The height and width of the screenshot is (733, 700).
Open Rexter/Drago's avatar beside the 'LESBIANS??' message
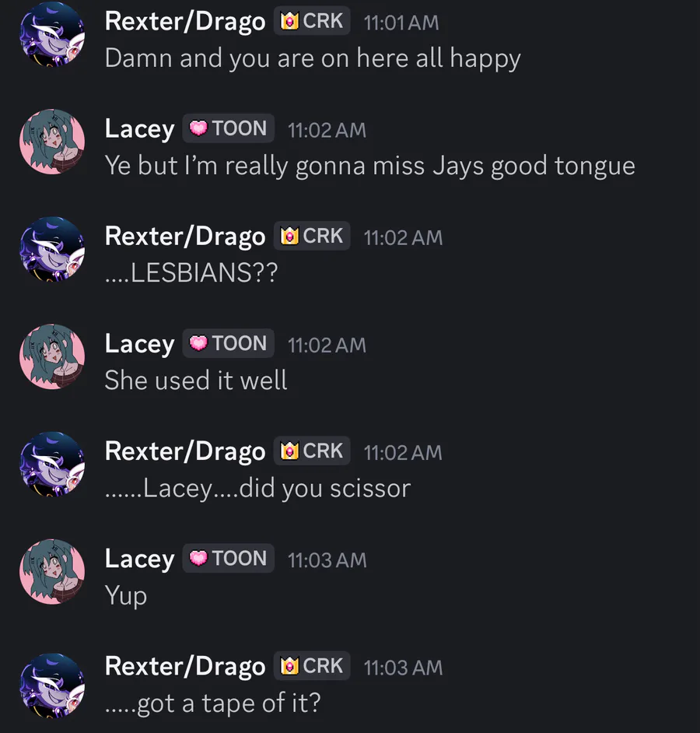52,249
